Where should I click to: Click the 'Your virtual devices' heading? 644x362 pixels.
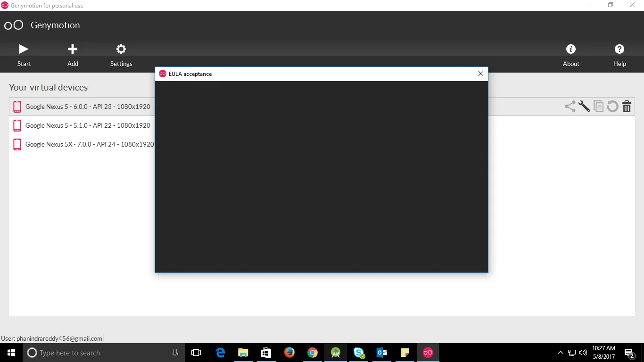(48, 87)
